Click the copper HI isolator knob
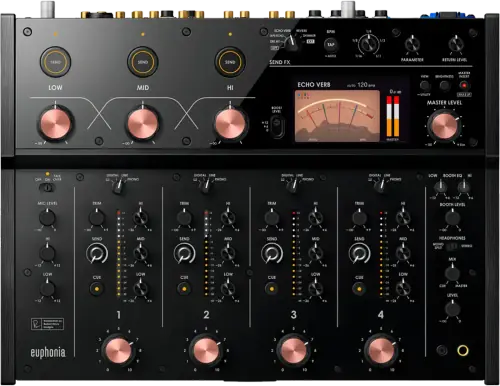This screenshot has width=500, height=386. pos(230,124)
